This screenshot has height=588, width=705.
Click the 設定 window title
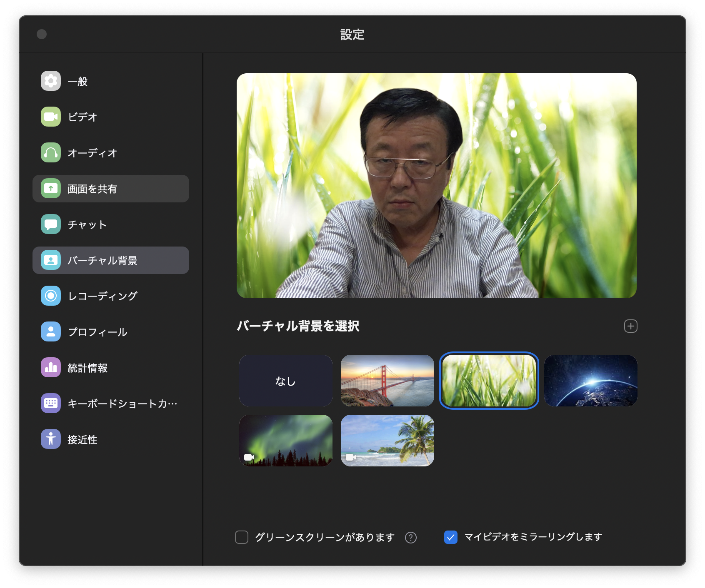click(x=352, y=35)
